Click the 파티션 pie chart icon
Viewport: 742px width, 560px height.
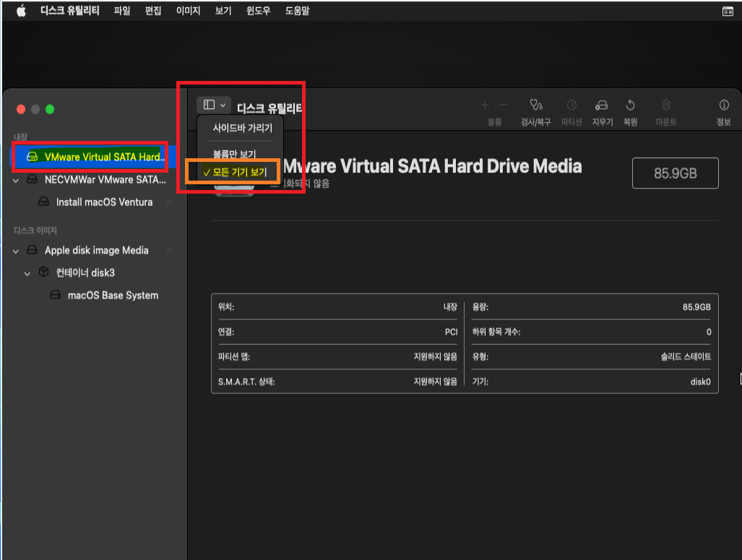[571, 105]
